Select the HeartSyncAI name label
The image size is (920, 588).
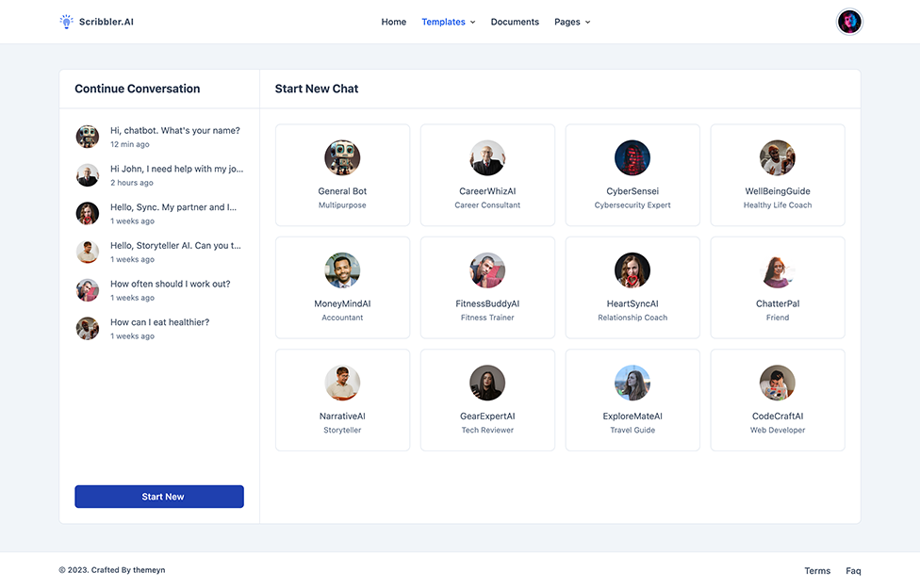632,304
